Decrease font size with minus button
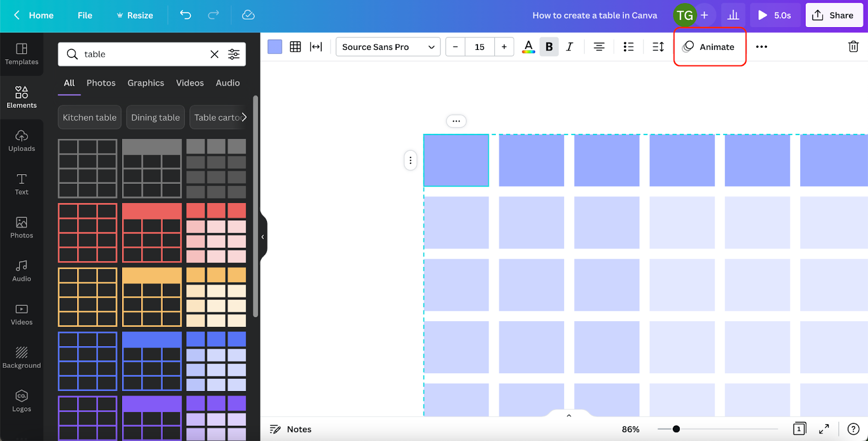This screenshot has height=441, width=868. 455,47
